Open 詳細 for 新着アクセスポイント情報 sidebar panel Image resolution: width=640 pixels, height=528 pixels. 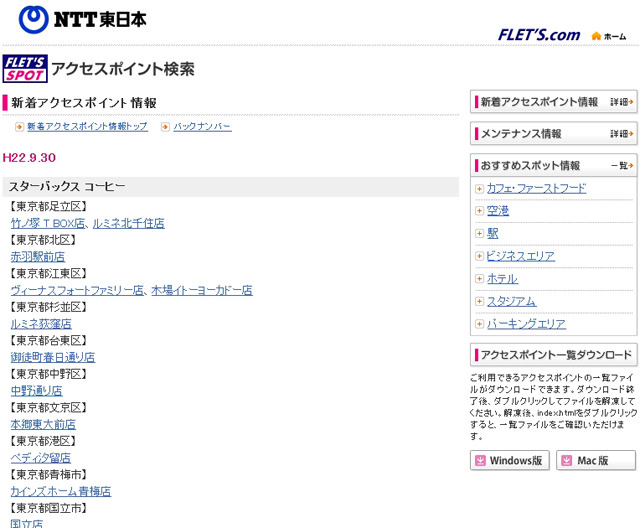(x=622, y=102)
